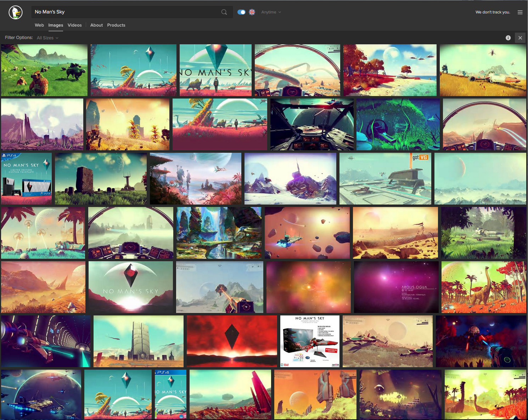Switch to the Web tab
This screenshot has width=528, height=420.
click(x=39, y=25)
